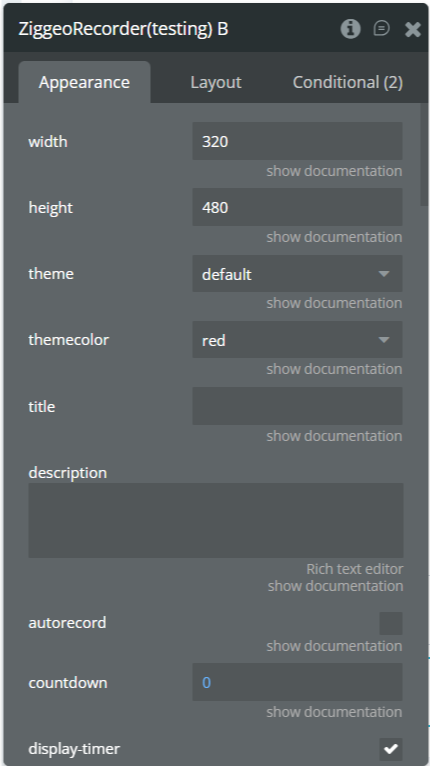Open the comments speech bubble icon
430x766 pixels.
pos(382,28)
